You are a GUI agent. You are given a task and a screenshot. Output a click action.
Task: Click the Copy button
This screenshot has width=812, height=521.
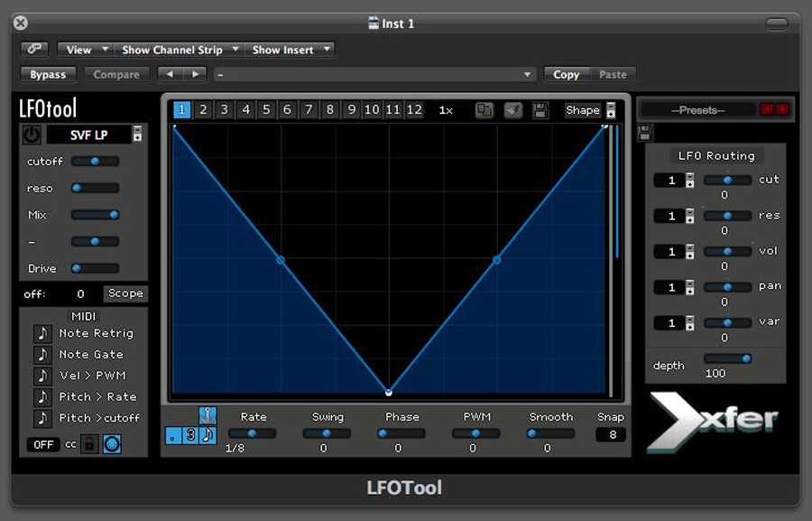coord(566,74)
